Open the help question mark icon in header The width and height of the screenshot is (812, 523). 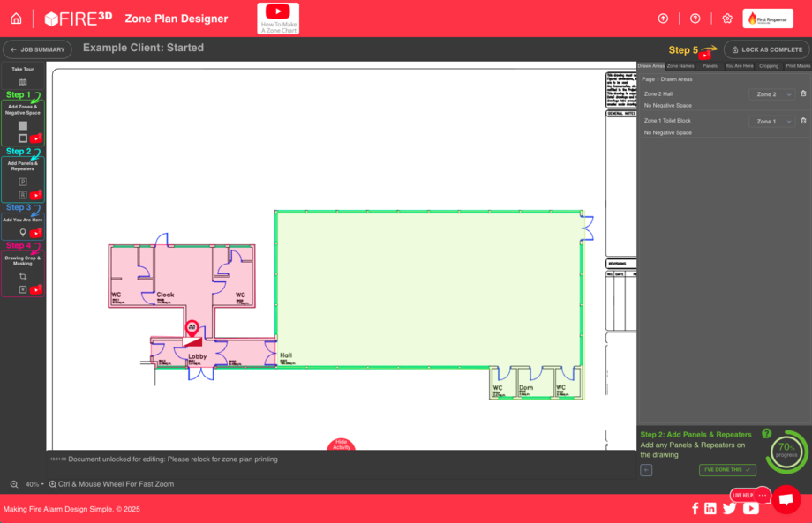[695, 19]
